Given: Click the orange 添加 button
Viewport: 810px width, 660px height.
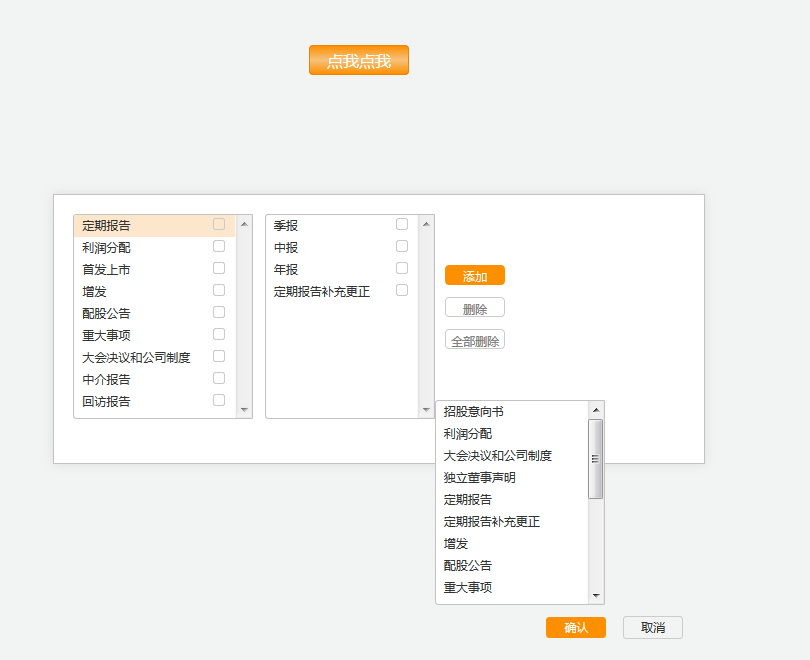Looking at the screenshot, I should (x=475, y=276).
